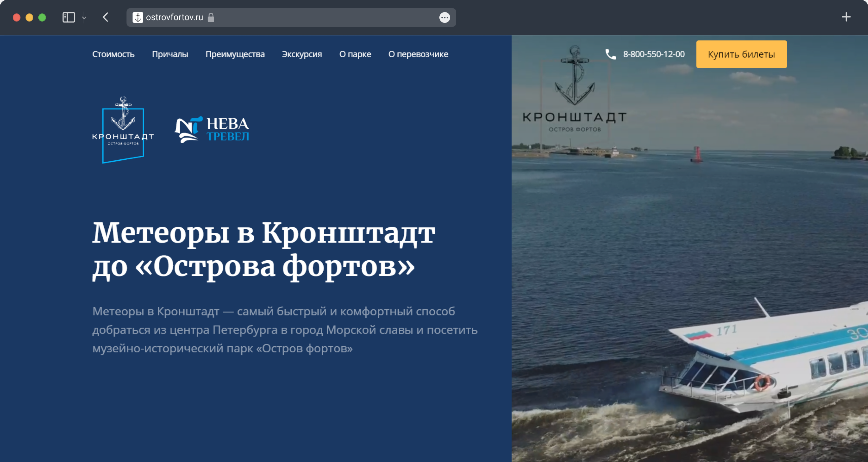
Task: Go back with the browser back arrow
Action: [105, 17]
